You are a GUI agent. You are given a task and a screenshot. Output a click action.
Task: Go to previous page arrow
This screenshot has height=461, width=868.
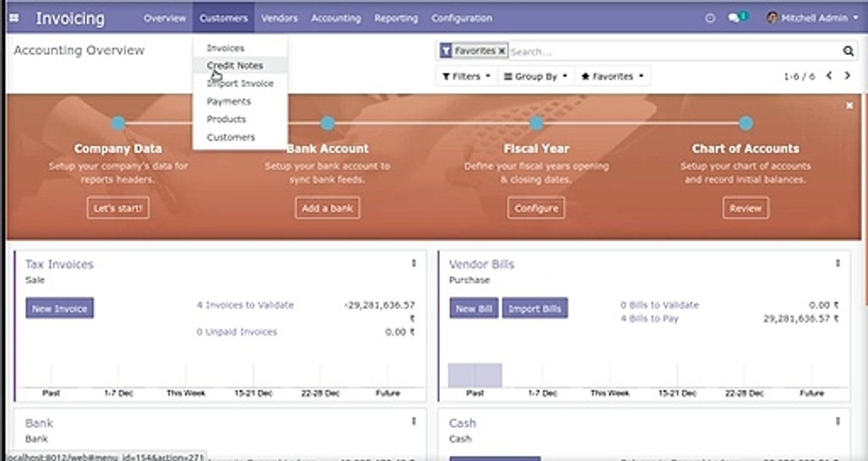coord(829,76)
